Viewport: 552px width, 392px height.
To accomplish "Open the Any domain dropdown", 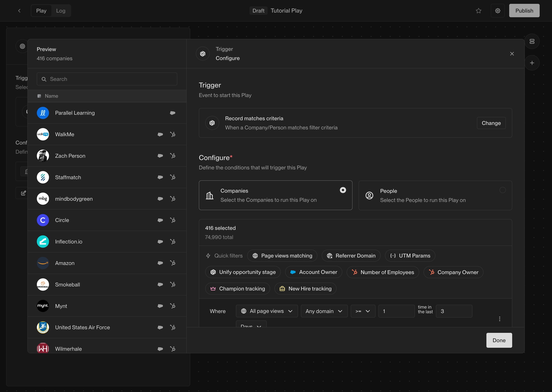I will [324, 311].
